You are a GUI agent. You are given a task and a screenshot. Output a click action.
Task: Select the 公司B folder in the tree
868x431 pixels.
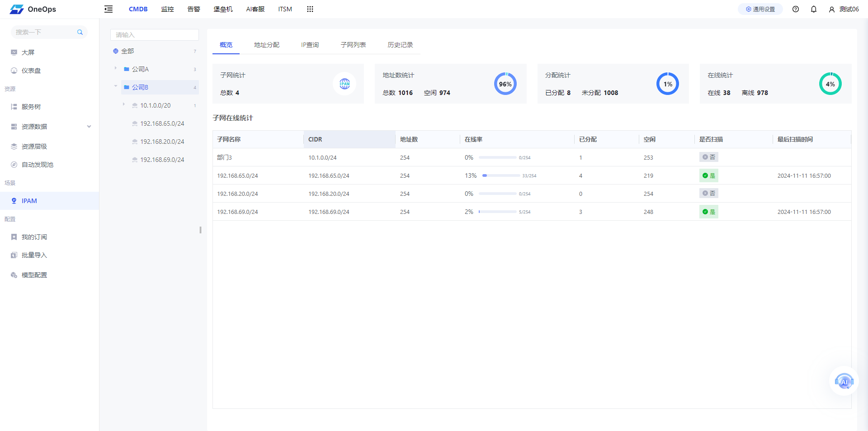coord(160,87)
